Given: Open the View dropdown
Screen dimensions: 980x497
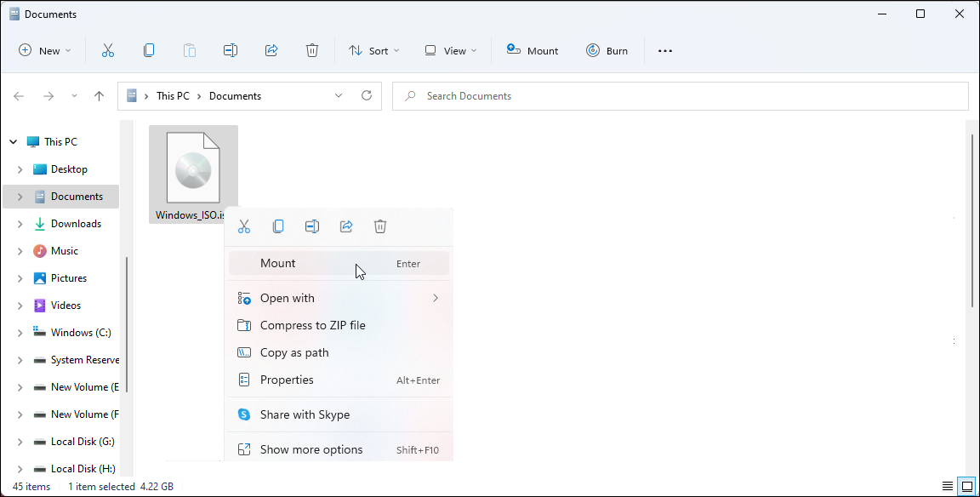Looking at the screenshot, I should click(x=450, y=50).
